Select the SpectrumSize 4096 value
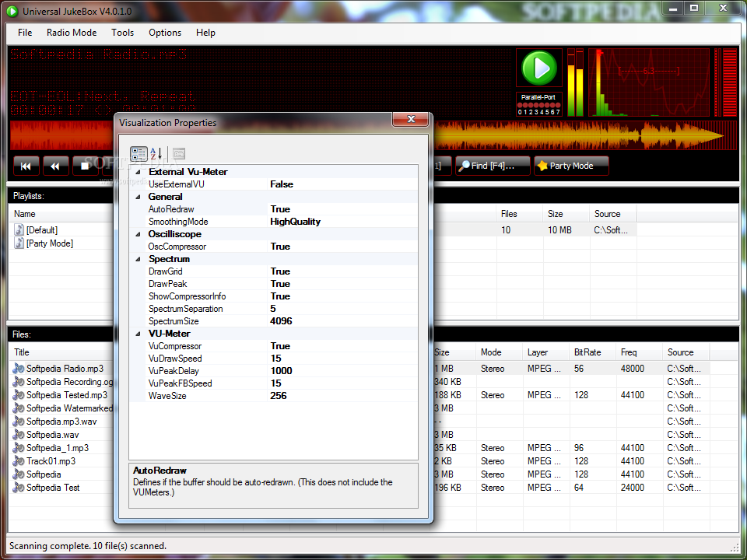The height and width of the screenshot is (560, 747). pos(281,321)
